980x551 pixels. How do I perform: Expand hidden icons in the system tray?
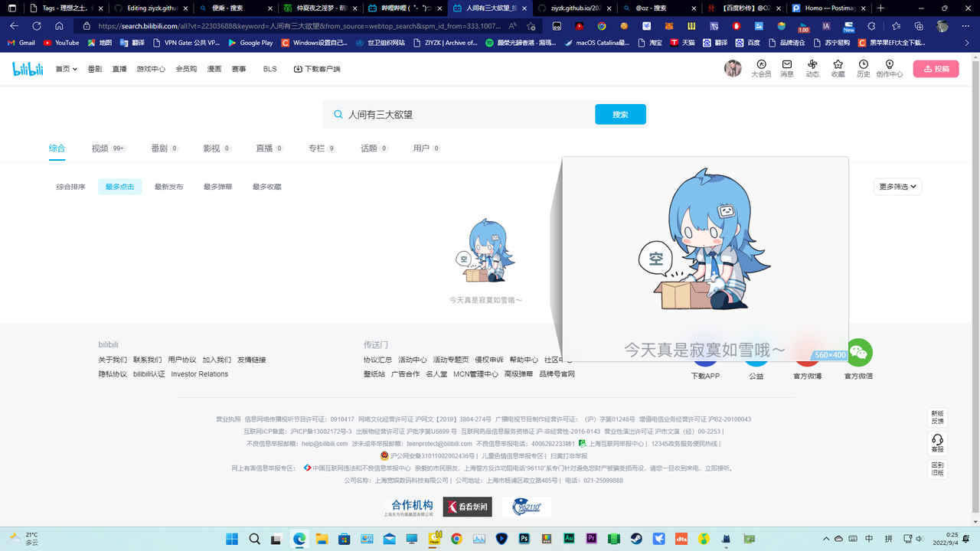pyautogui.click(x=826, y=539)
